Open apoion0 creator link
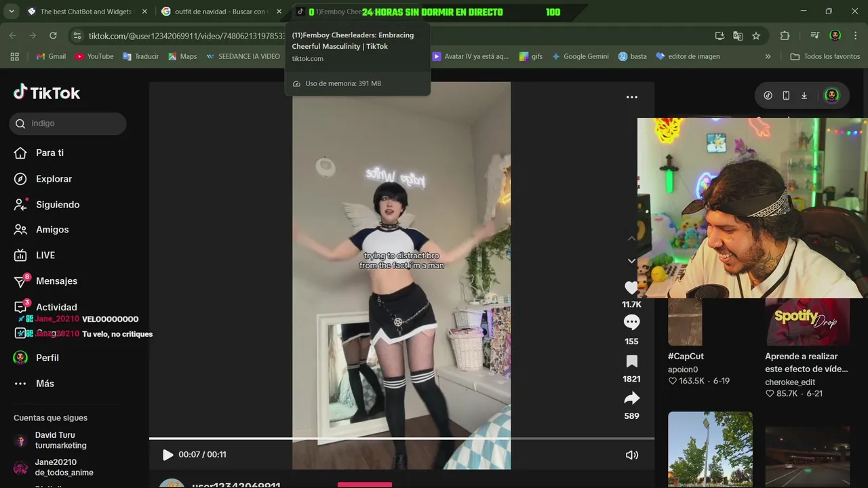This screenshot has height=488, width=868. coord(683,369)
